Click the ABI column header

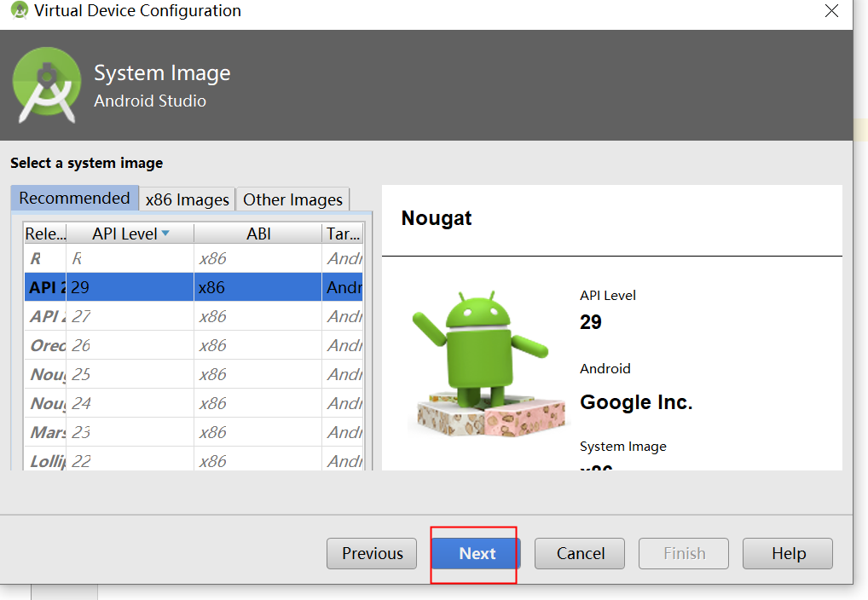258,234
